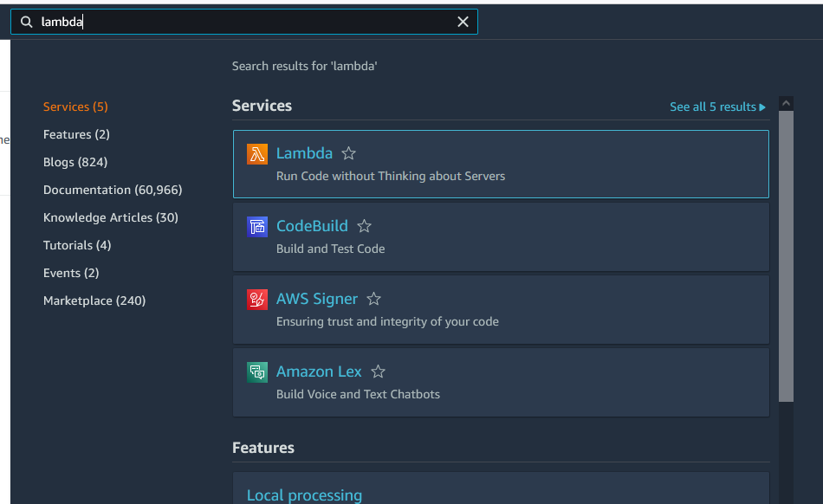The image size is (823, 504).
Task: Click the blue CodeBuild service icon
Action: [257, 227]
